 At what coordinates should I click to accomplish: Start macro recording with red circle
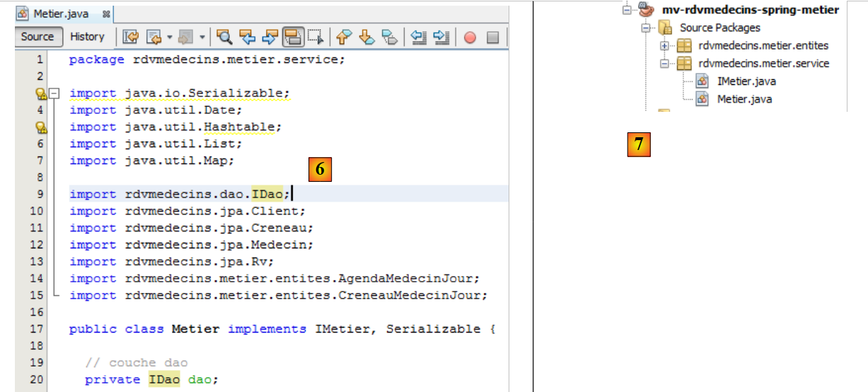(x=470, y=38)
